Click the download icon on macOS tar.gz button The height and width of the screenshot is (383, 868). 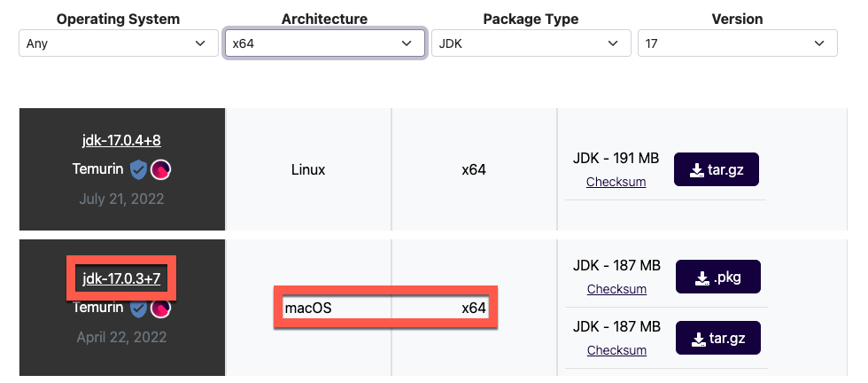pyautogui.click(x=699, y=340)
